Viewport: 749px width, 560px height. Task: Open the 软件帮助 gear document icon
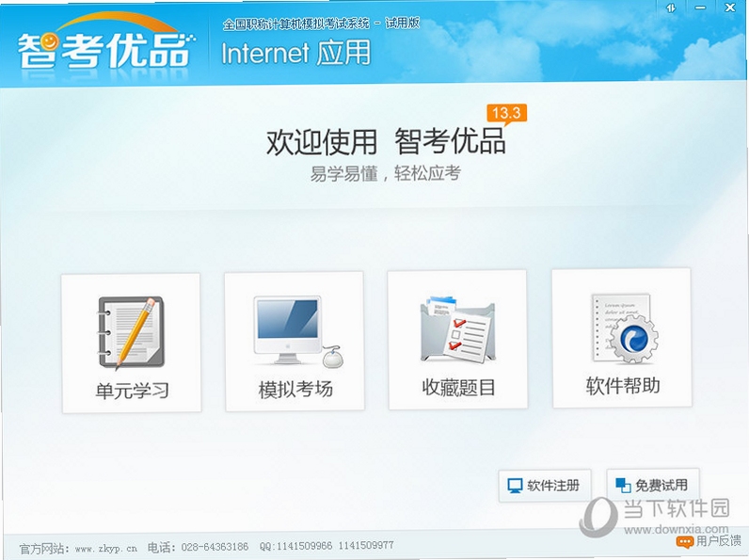pyautogui.click(x=625, y=328)
